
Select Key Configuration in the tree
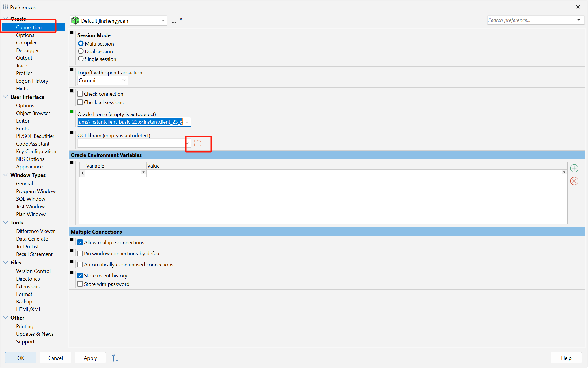point(36,151)
